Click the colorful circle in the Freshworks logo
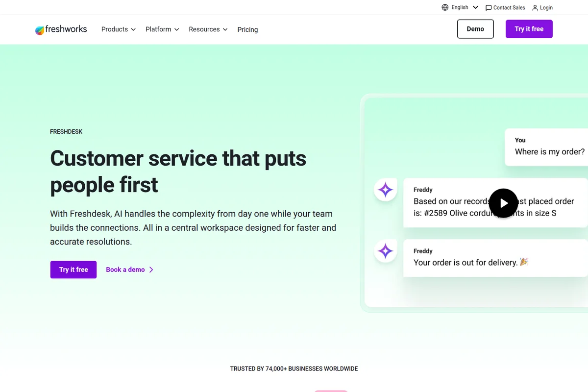 pos(39,30)
